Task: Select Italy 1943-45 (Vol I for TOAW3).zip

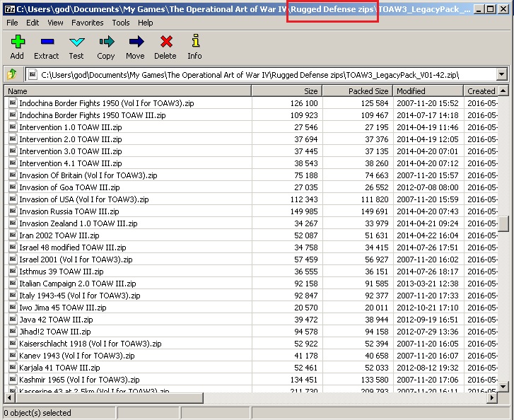Action: click(x=80, y=296)
